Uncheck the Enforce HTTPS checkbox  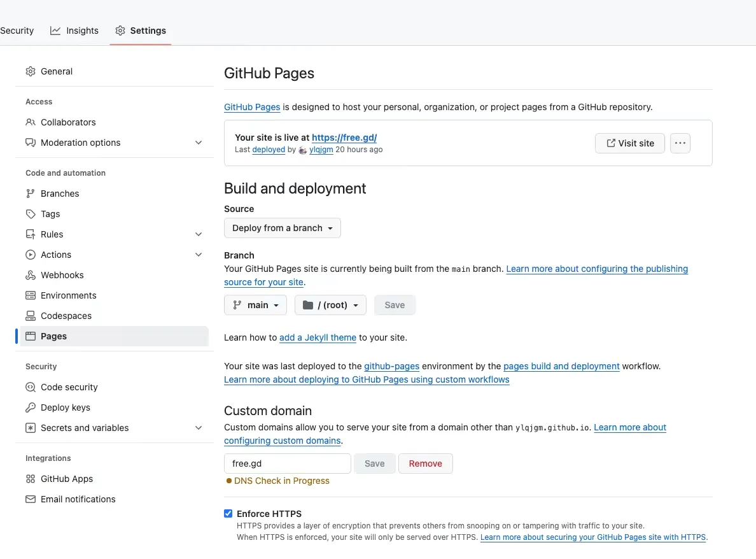coord(228,514)
